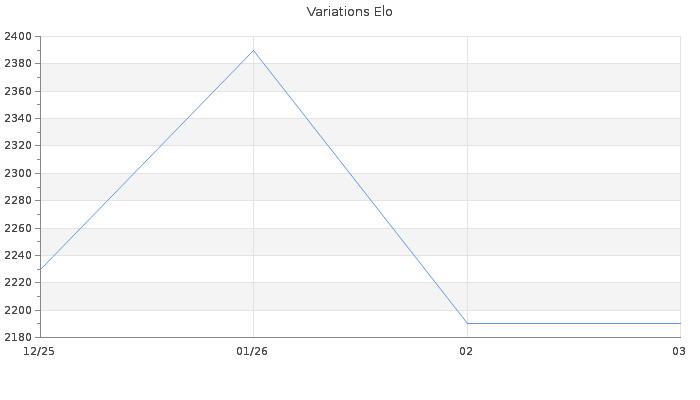
Task: Click the flat line segment between 02 and 03
Action: coord(573,323)
